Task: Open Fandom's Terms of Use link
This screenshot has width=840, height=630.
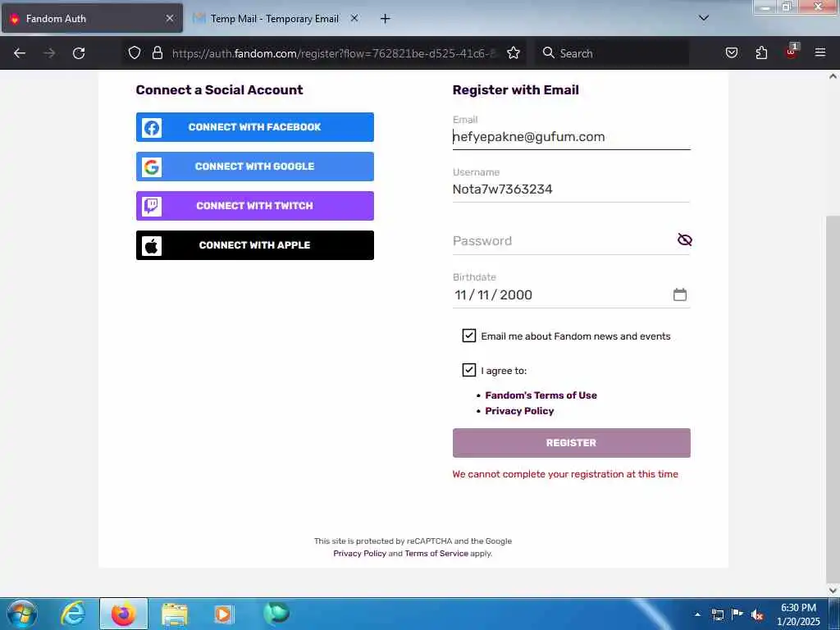Action: pos(541,395)
